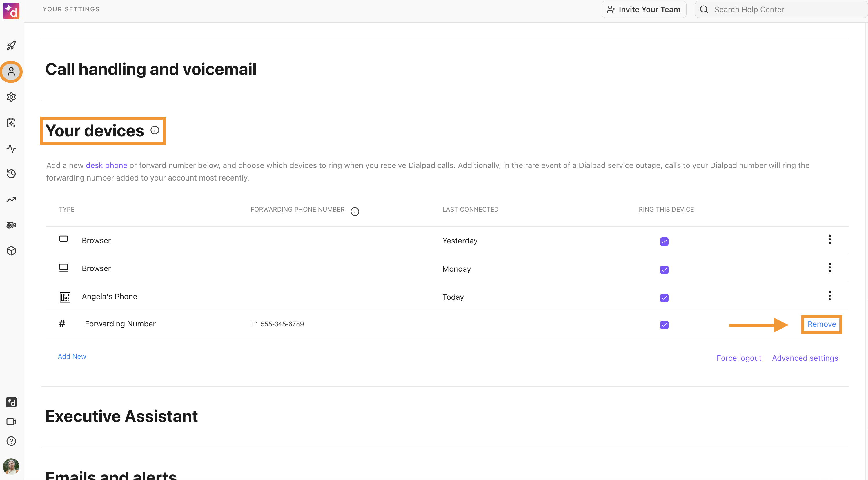This screenshot has height=480, width=868.
Task: Click the Angela's Phone device name
Action: [110, 297]
